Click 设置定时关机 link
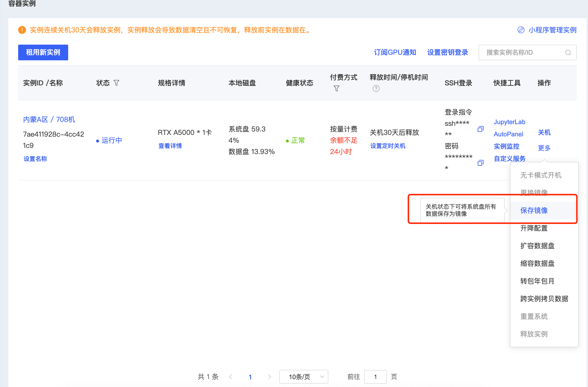The width and height of the screenshot is (588, 387). pyautogui.click(x=387, y=146)
